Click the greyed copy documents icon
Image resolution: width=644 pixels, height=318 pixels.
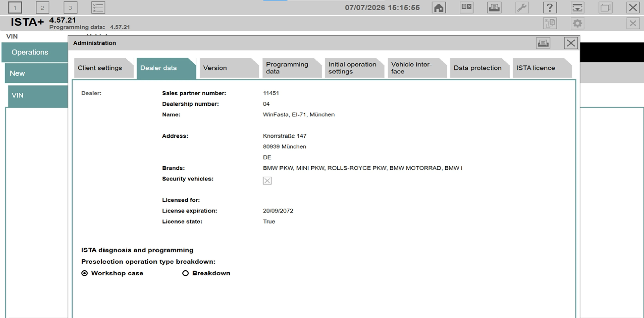tap(550, 24)
